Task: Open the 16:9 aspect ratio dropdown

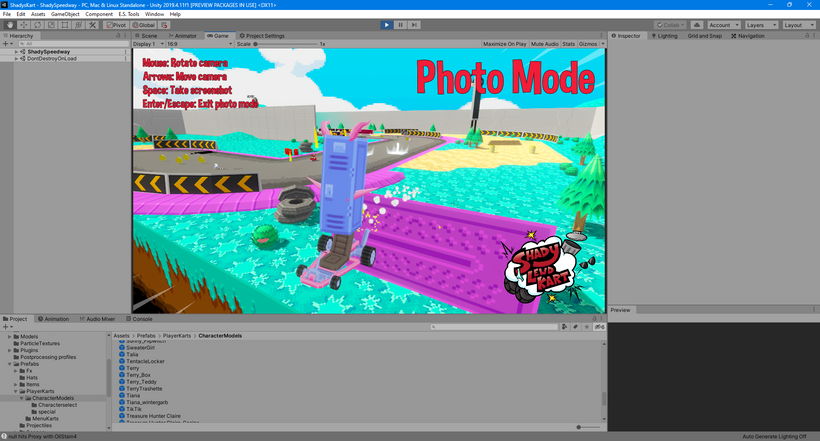Action: coord(199,44)
